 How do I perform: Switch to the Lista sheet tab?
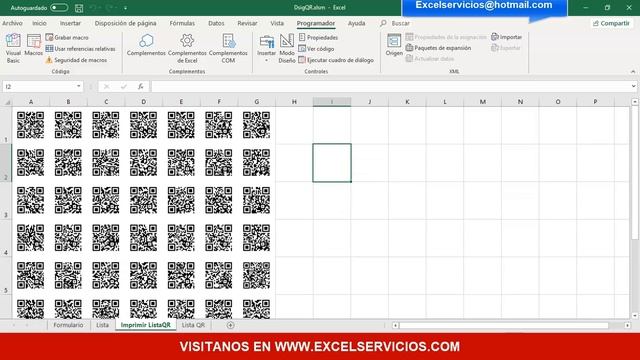coord(102,325)
